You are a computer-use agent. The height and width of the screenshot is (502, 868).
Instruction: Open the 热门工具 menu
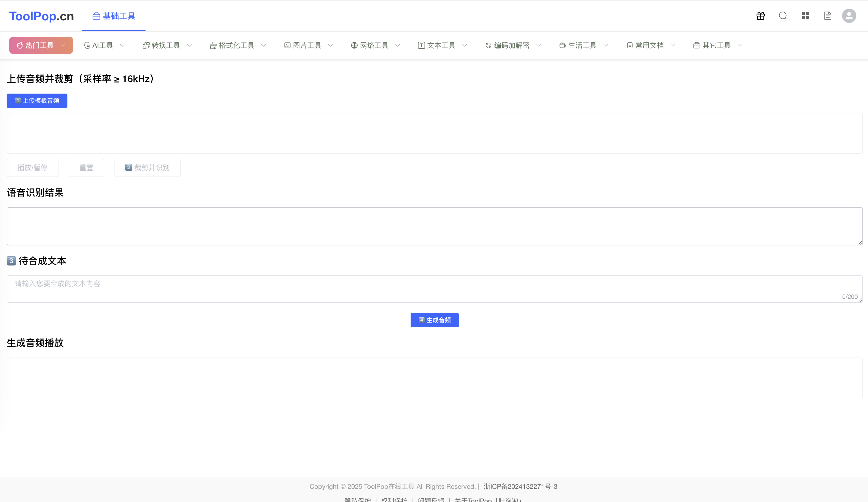pyautogui.click(x=41, y=45)
